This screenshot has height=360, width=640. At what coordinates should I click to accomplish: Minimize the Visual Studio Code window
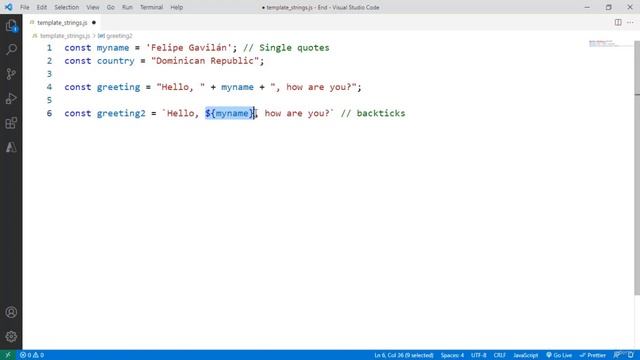pos(587,7)
